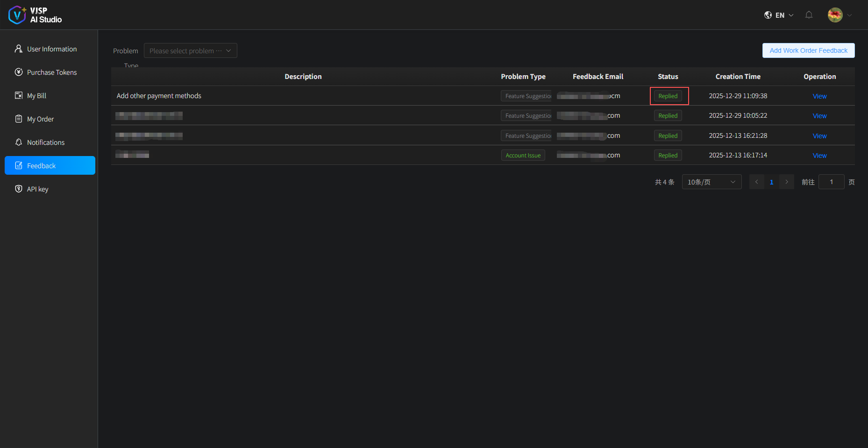Screen dimensions: 868x448
Task: Click the globe language icon
Action: point(768,15)
